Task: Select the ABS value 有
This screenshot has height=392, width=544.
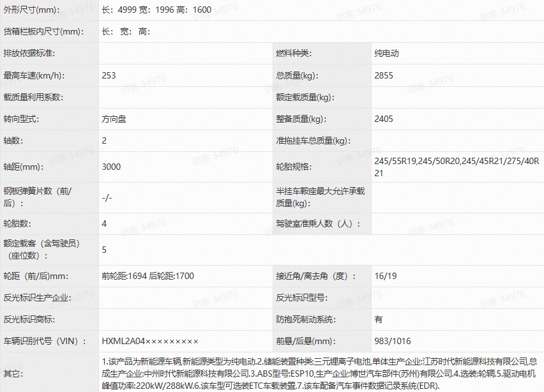Action: [379, 319]
